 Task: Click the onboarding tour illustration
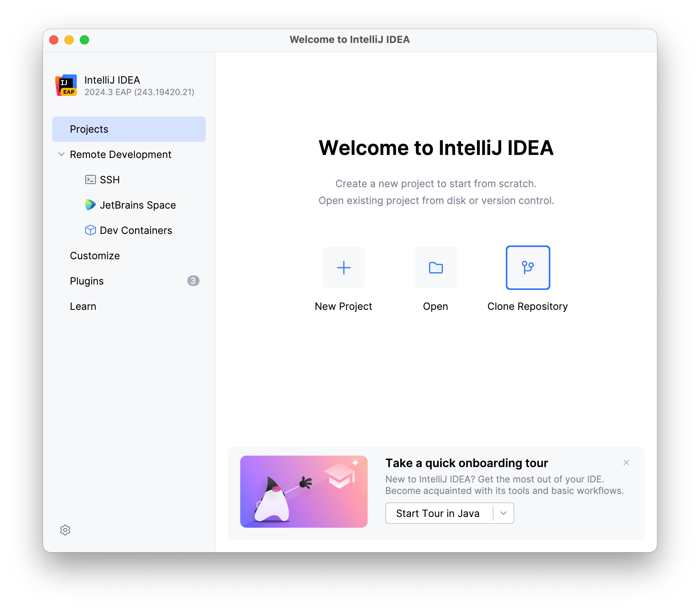(x=304, y=492)
